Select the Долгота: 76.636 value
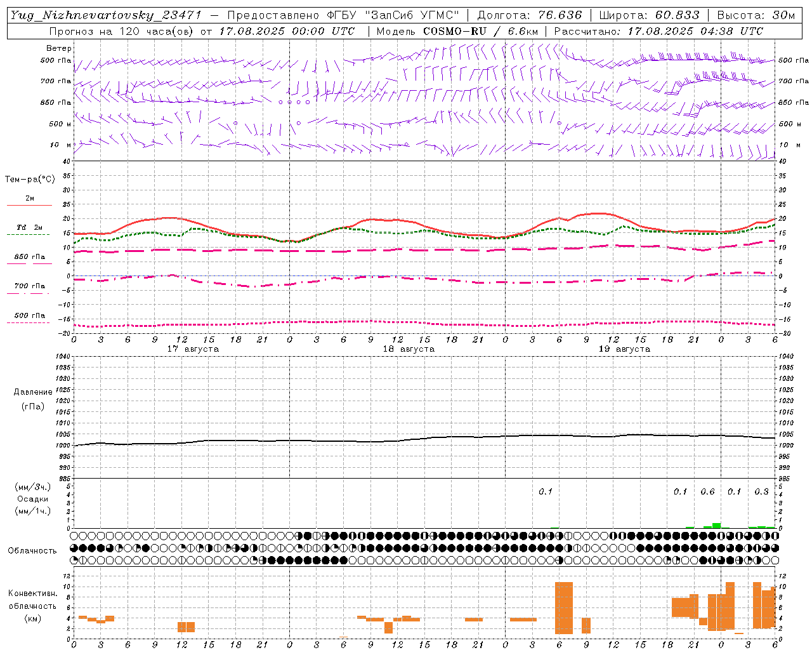812x650 pixels. pos(530,15)
